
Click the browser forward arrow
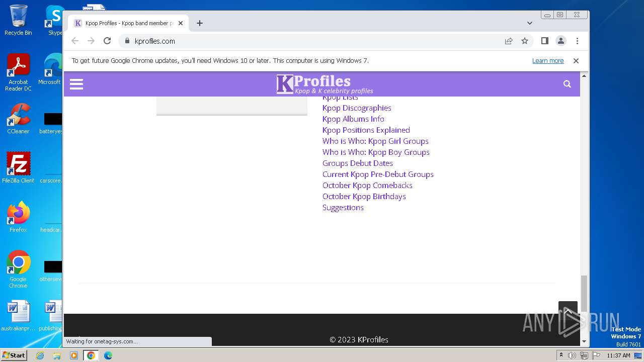click(91, 41)
